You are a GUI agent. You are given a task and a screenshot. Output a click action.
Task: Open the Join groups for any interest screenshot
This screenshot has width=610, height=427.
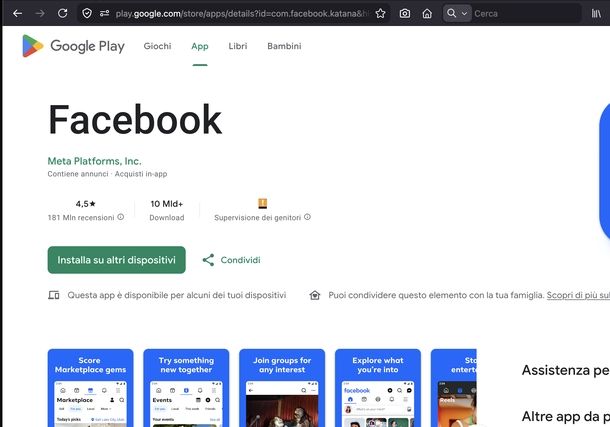(x=282, y=388)
